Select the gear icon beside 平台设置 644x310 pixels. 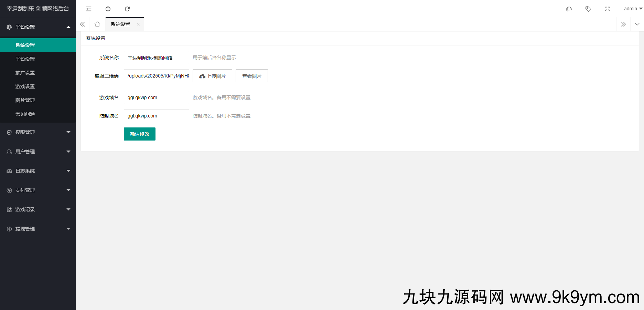tap(9, 27)
